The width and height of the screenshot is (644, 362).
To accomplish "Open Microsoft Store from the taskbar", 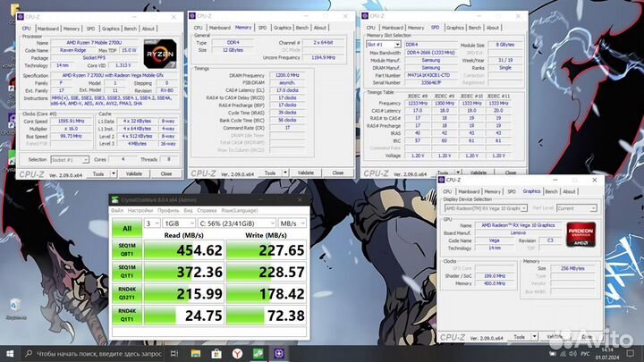I will click(216, 353).
